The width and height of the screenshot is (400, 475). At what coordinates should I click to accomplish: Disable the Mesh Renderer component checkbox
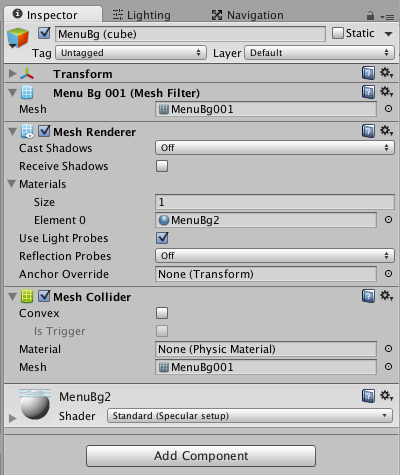(x=44, y=131)
